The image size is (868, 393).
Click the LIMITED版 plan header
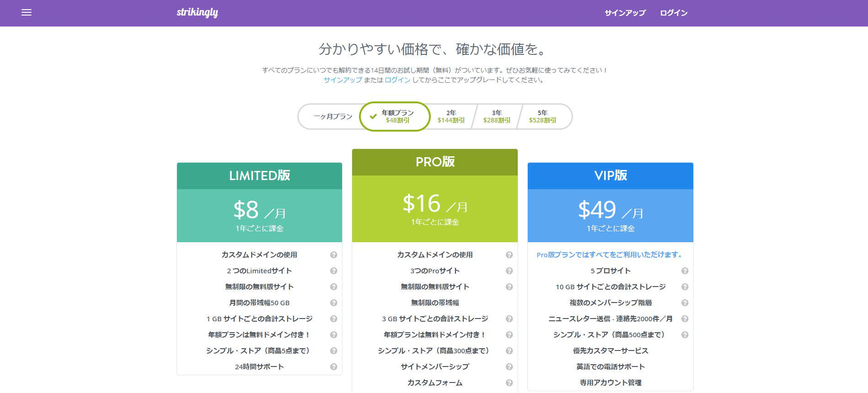pyautogui.click(x=259, y=176)
